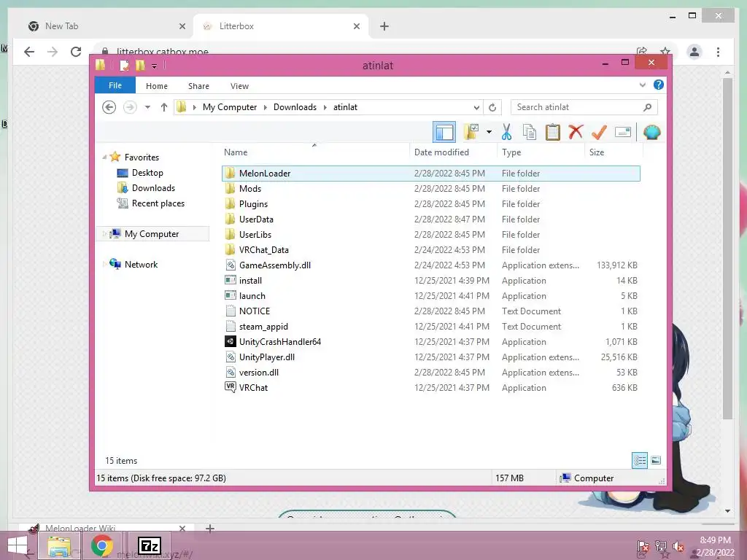Open the Home ribbon tab
This screenshot has height=560, width=747.
click(157, 86)
